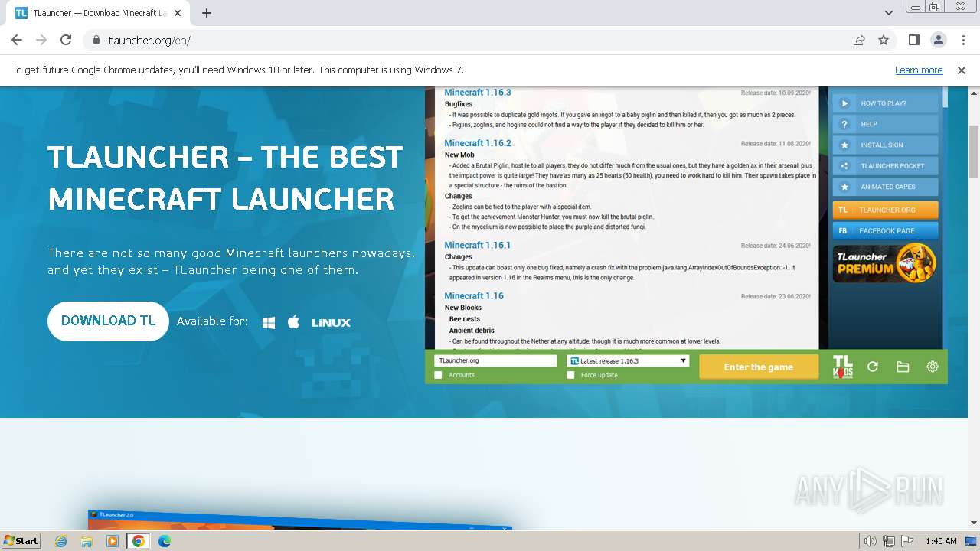The height and width of the screenshot is (551, 980).
Task: Open Internet Explorer from taskbar
Action: [61, 541]
